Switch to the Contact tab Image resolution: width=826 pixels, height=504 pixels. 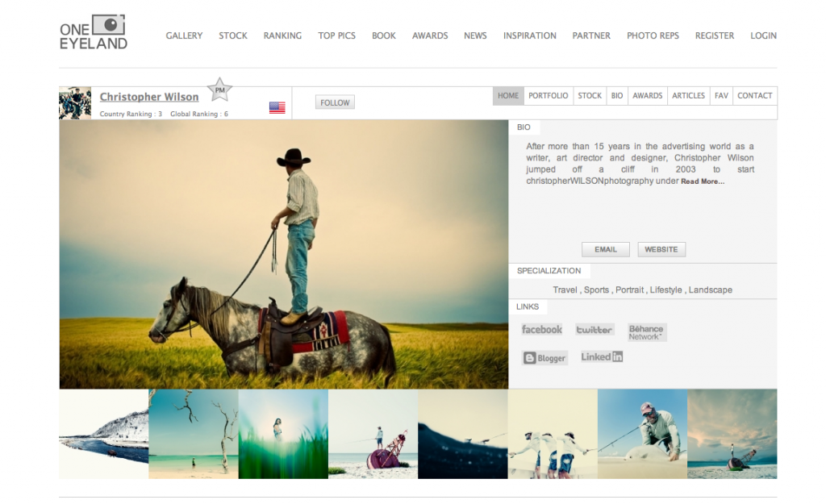754,96
